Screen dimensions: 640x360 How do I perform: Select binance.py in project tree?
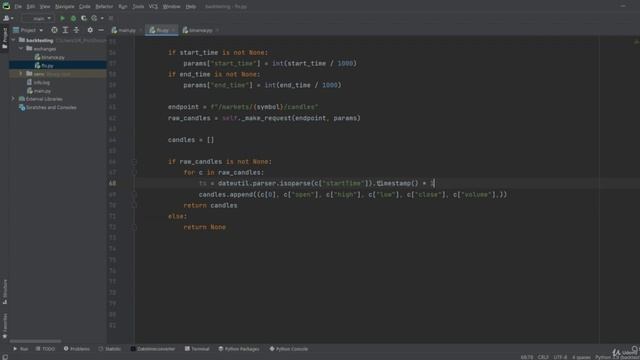tap(50, 57)
